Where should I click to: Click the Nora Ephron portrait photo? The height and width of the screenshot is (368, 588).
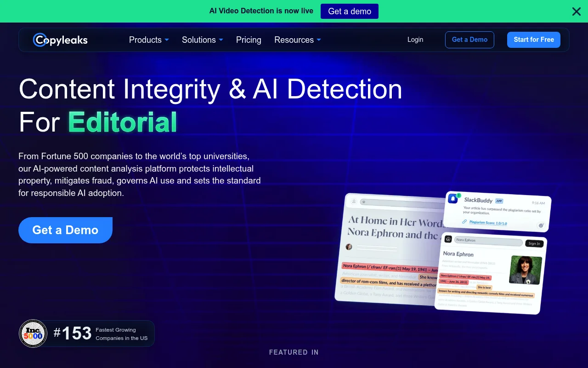click(526, 270)
